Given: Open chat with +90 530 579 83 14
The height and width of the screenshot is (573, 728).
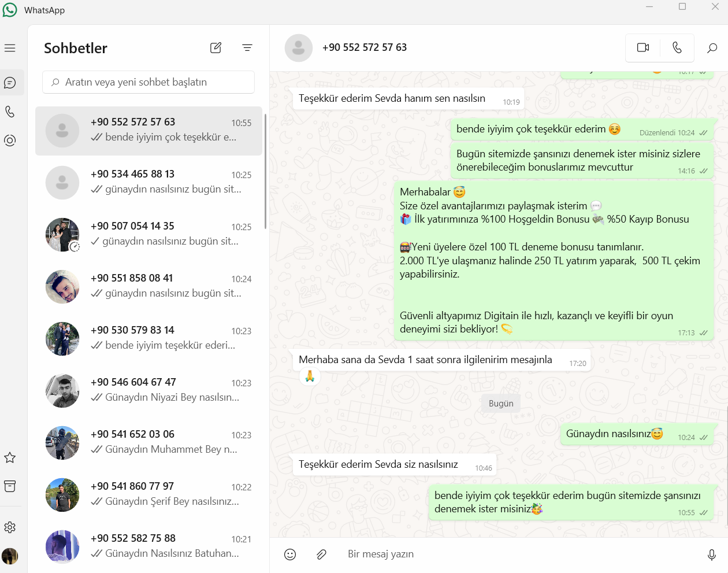Looking at the screenshot, I should point(148,339).
